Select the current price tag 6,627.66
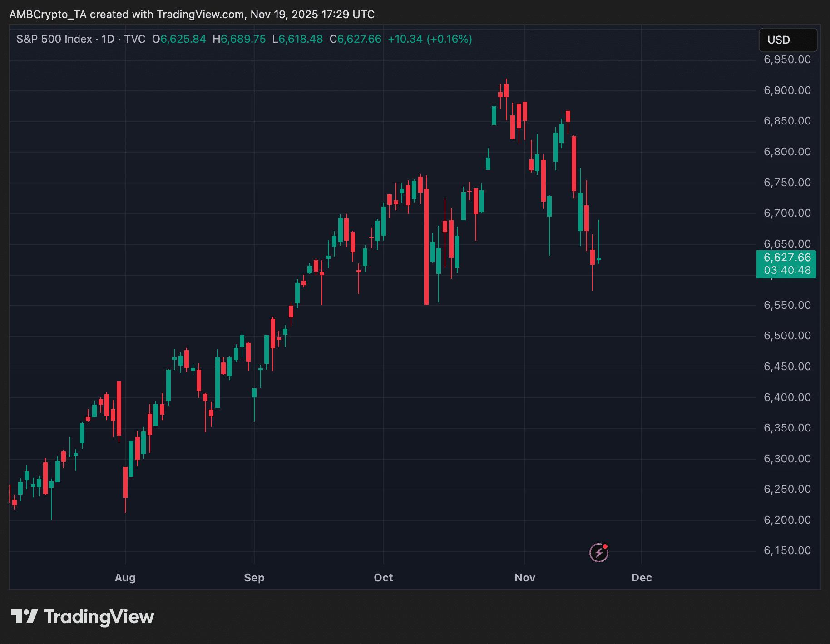Viewport: 830px width, 644px height. tap(787, 258)
